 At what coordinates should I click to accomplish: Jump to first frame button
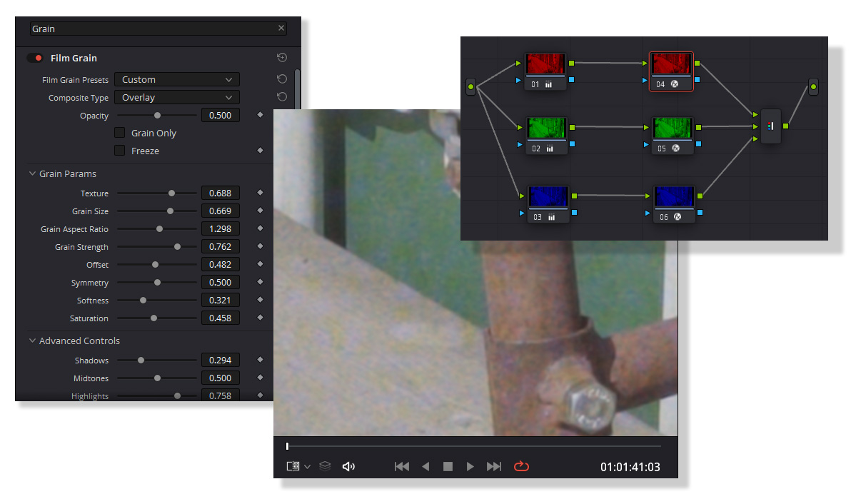402,467
